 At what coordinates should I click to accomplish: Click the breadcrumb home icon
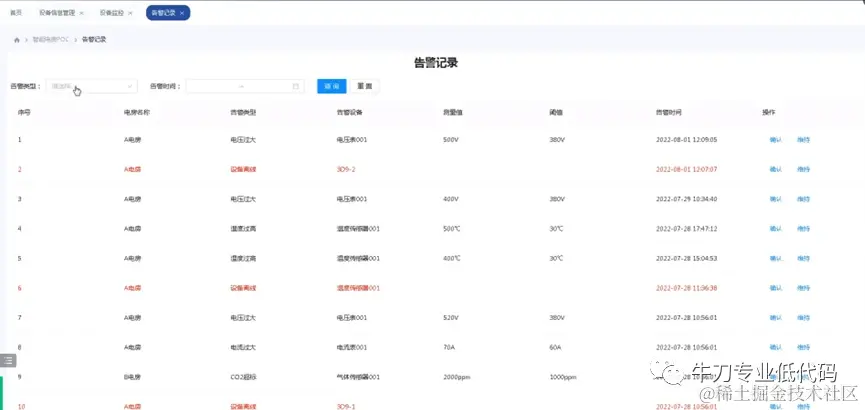coord(17,40)
